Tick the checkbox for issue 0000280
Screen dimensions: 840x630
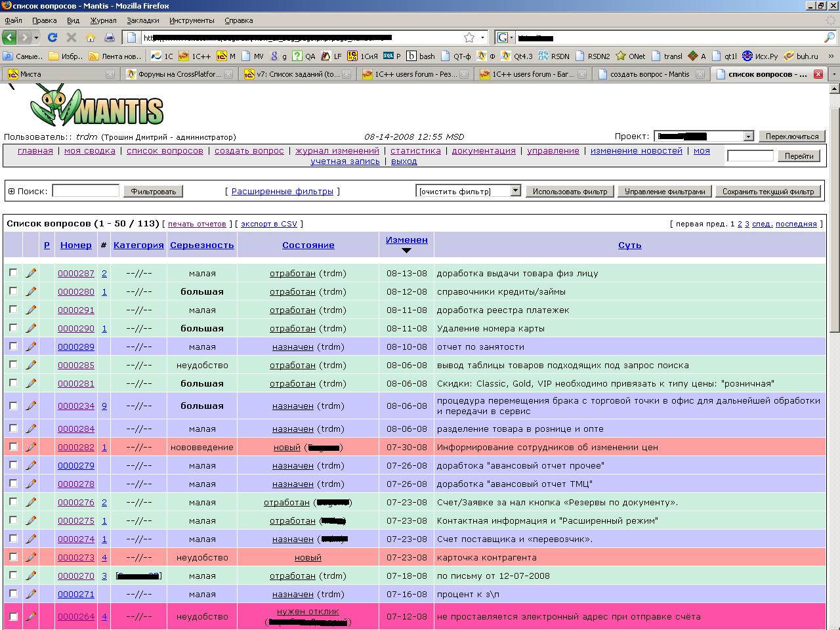pos(13,291)
